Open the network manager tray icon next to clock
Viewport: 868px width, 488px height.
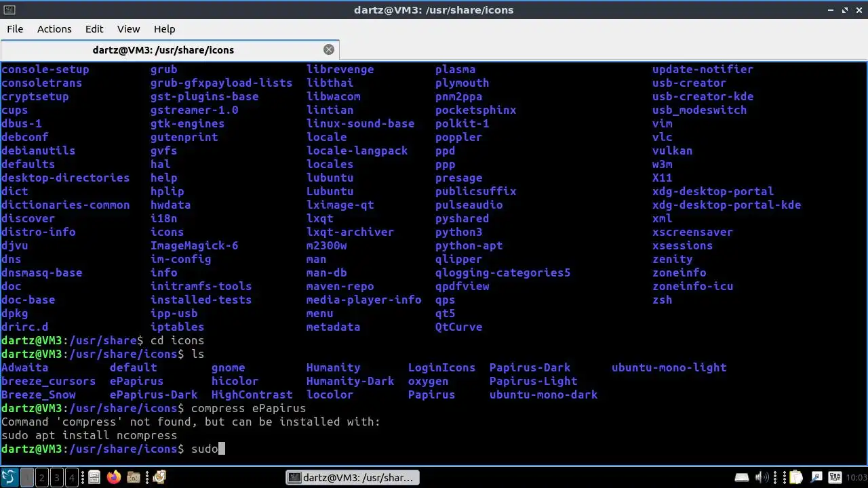(835, 478)
